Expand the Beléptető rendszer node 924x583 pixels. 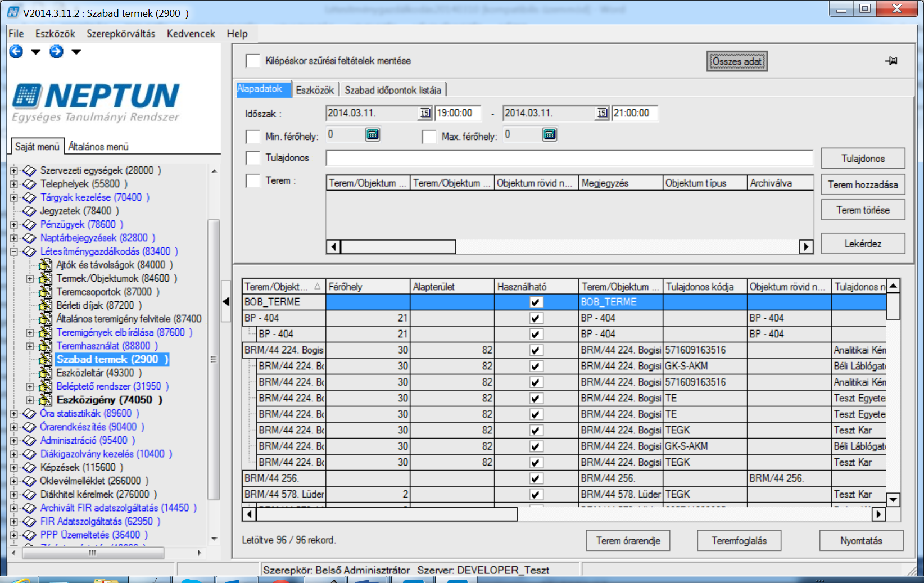pyautogui.click(x=30, y=386)
